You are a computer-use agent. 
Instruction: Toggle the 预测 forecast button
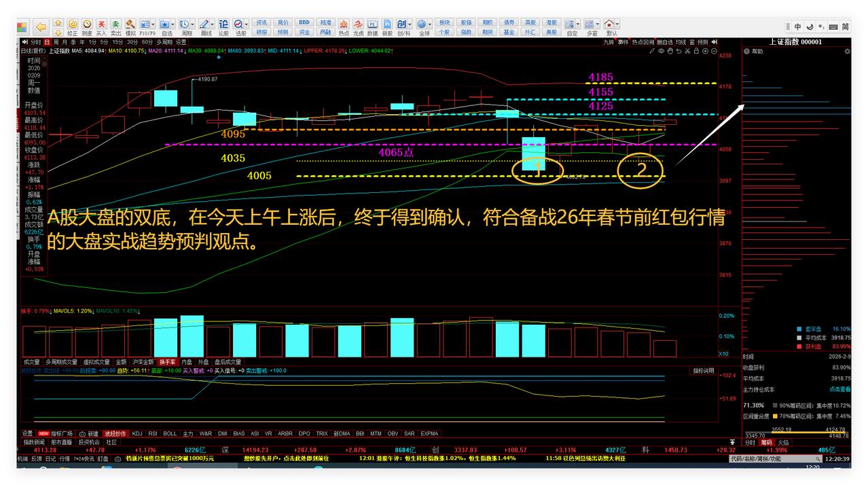[702, 42]
